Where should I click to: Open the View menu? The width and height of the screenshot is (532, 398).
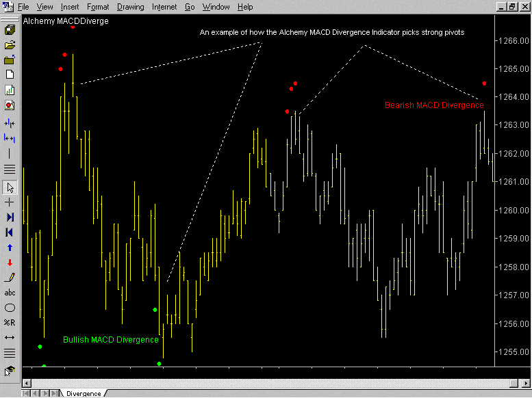pyautogui.click(x=45, y=7)
